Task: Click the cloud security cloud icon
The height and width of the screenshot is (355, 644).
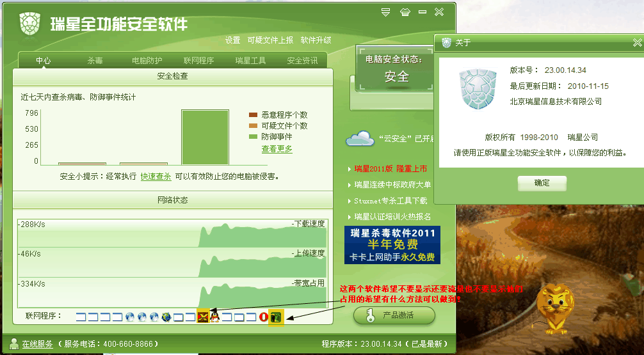Action: (360, 138)
